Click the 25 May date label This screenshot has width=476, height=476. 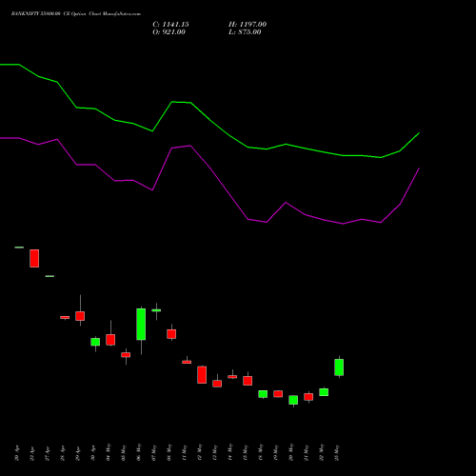pyautogui.click(x=337, y=452)
